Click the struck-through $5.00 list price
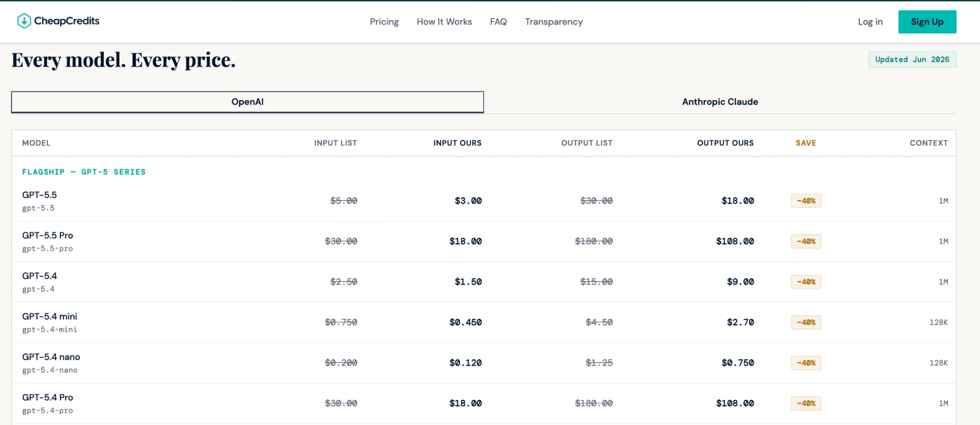Screen dimensions: 980x425 [344, 201]
